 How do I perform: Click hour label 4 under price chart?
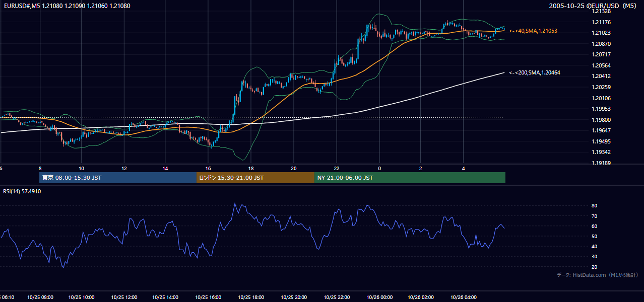click(x=464, y=168)
